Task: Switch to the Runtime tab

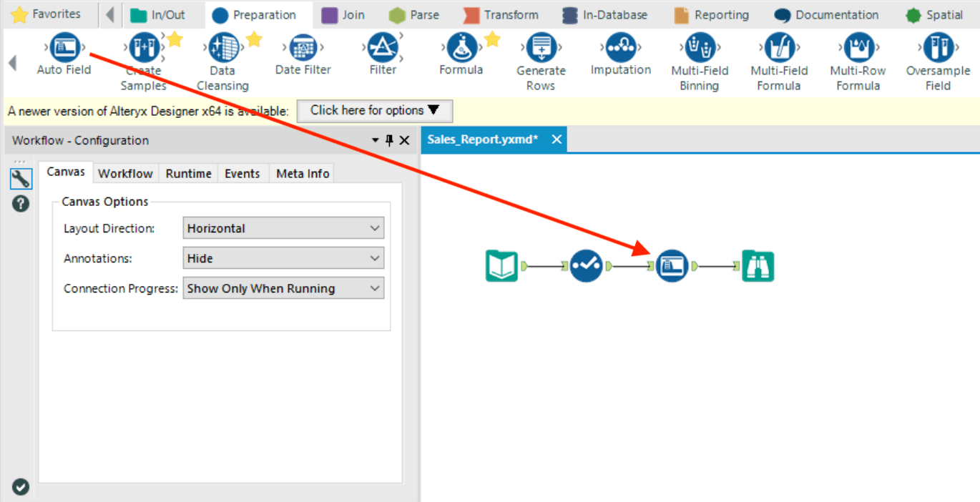Action: [187, 172]
